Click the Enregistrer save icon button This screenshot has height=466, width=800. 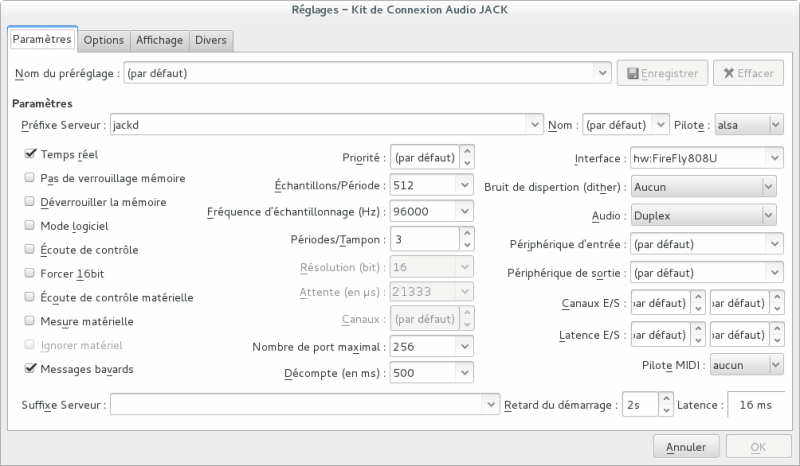[663, 73]
